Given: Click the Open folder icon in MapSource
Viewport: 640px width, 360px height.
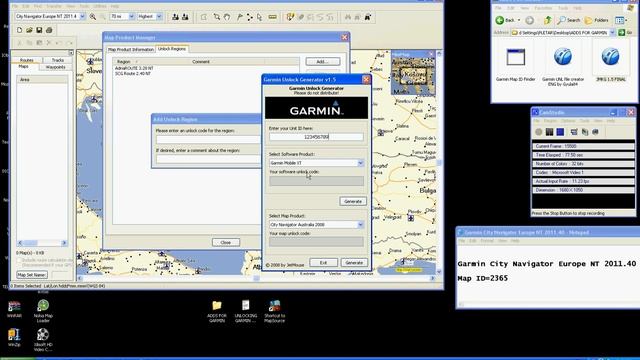Looking at the screenshot, I should 29,30.
